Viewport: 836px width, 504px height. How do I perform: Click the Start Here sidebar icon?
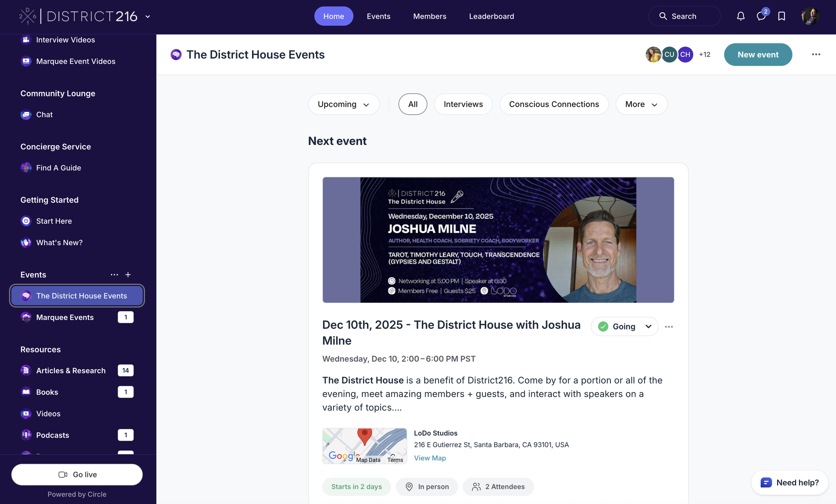tap(26, 221)
